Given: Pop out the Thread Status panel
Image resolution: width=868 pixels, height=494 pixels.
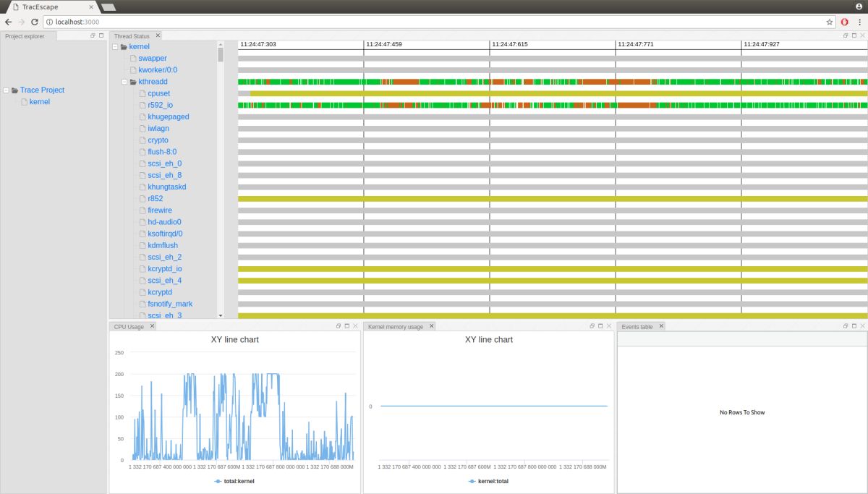Looking at the screenshot, I should [x=846, y=35].
